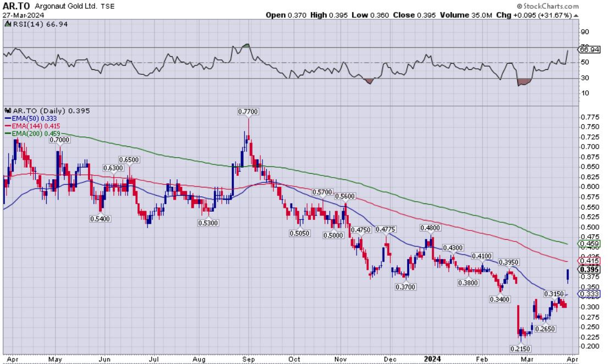The height and width of the screenshot is (364, 608).
Task: Click the 0.4750 price label
Action: coord(361,230)
